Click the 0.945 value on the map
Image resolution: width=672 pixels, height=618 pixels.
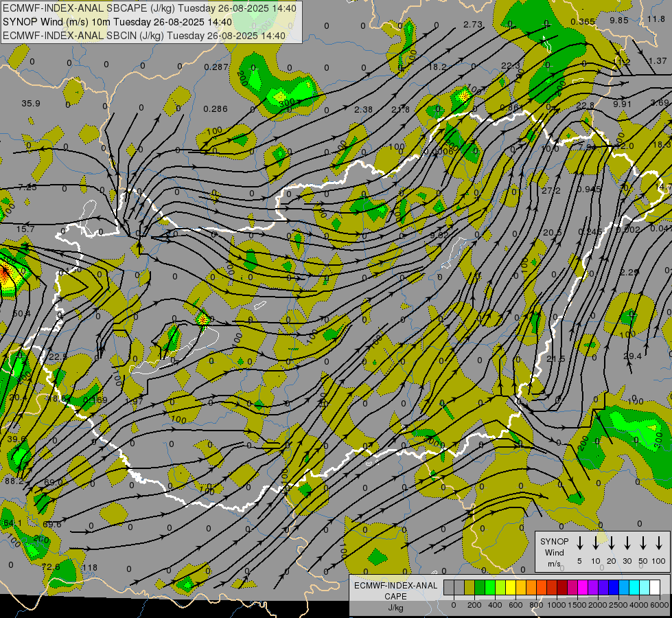[x=589, y=189]
